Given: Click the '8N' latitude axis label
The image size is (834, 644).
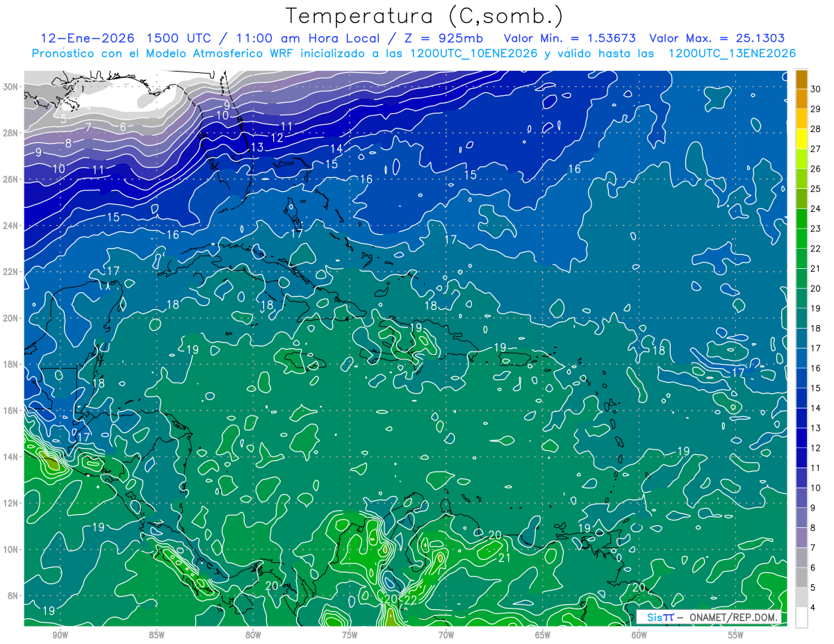Looking at the screenshot, I should click(13, 595).
